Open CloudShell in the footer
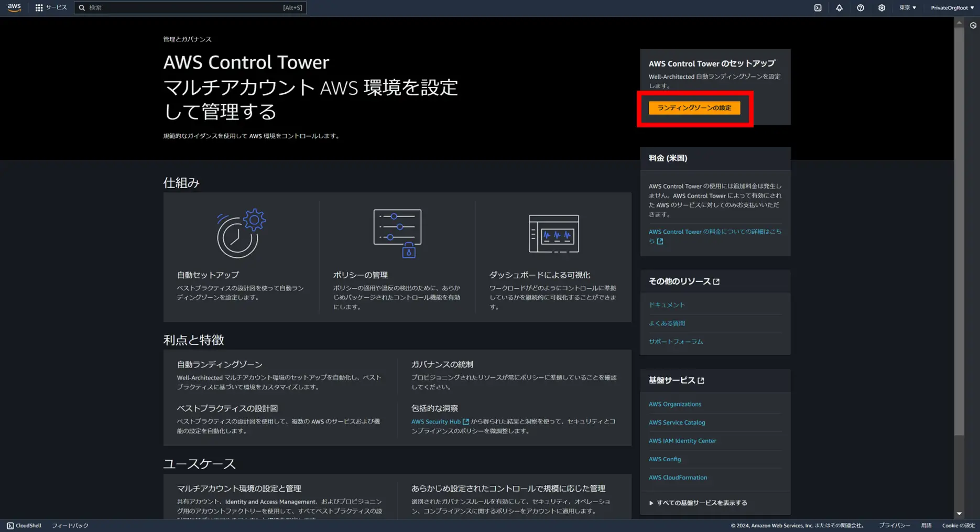Viewport: 980px width, 532px height. (24, 526)
